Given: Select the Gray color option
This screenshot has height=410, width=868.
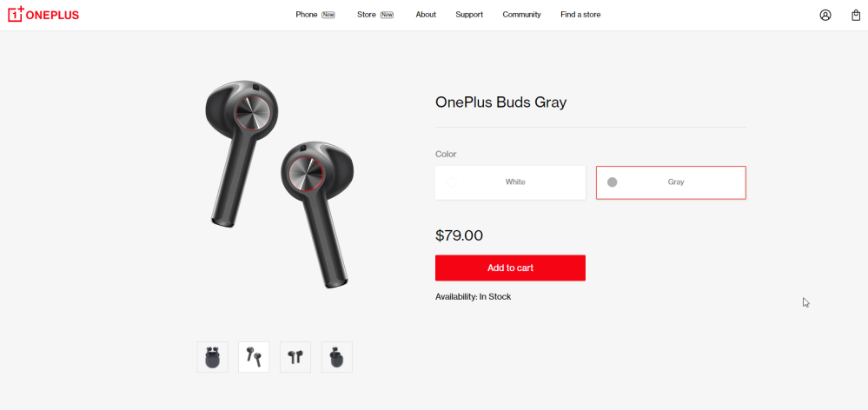Looking at the screenshot, I should (x=671, y=182).
